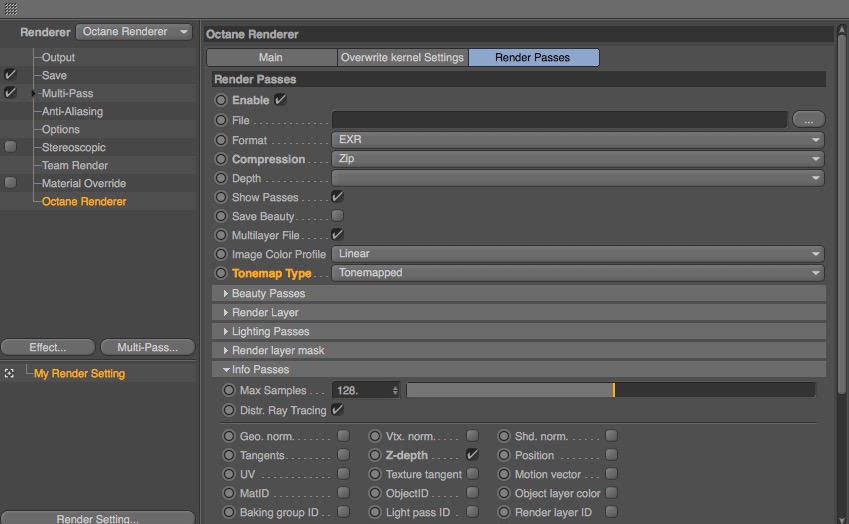Image resolution: width=849 pixels, height=524 pixels.
Task: Select Anti-Aliasing in the settings list
Action: [x=73, y=112]
